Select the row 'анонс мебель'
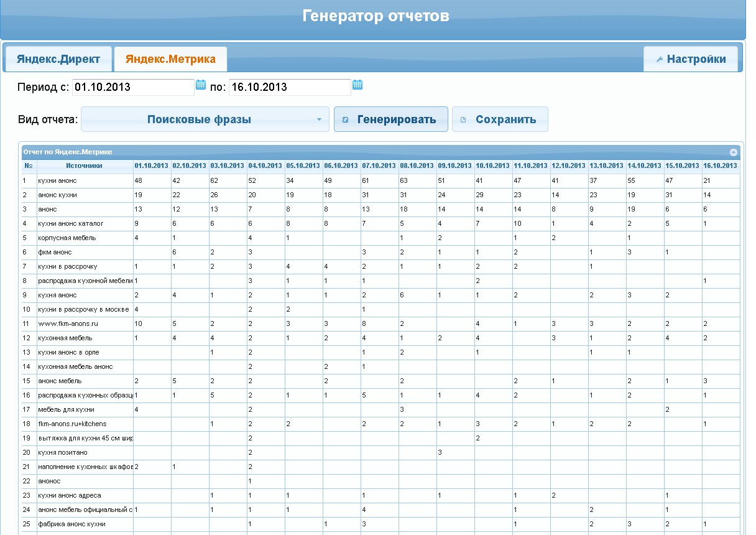756x535 pixels. [x=380, y=381]
